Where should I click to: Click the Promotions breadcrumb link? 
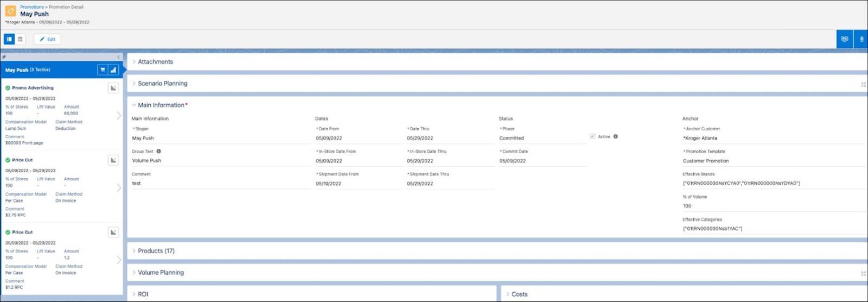[x=32, y=7]
